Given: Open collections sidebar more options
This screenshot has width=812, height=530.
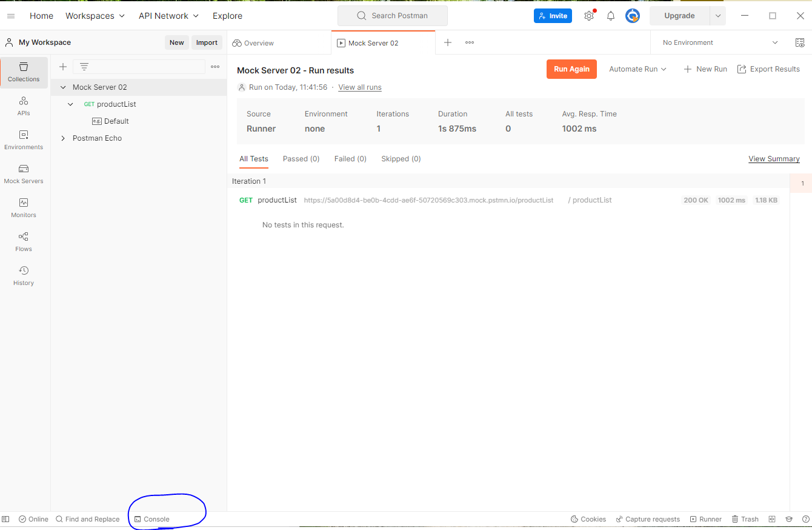Looking at the screenshot, I should pos(215,67).
